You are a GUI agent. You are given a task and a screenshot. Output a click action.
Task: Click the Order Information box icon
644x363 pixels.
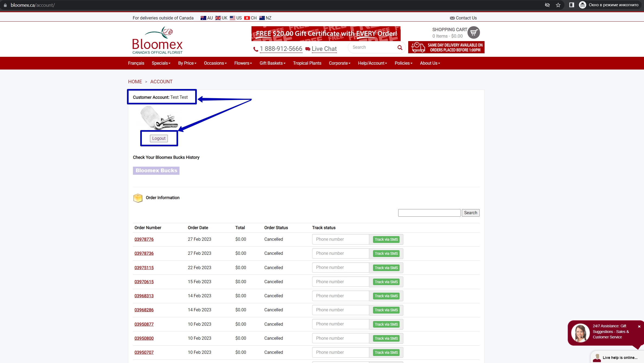pyautogui.click(x=138, y=198)
